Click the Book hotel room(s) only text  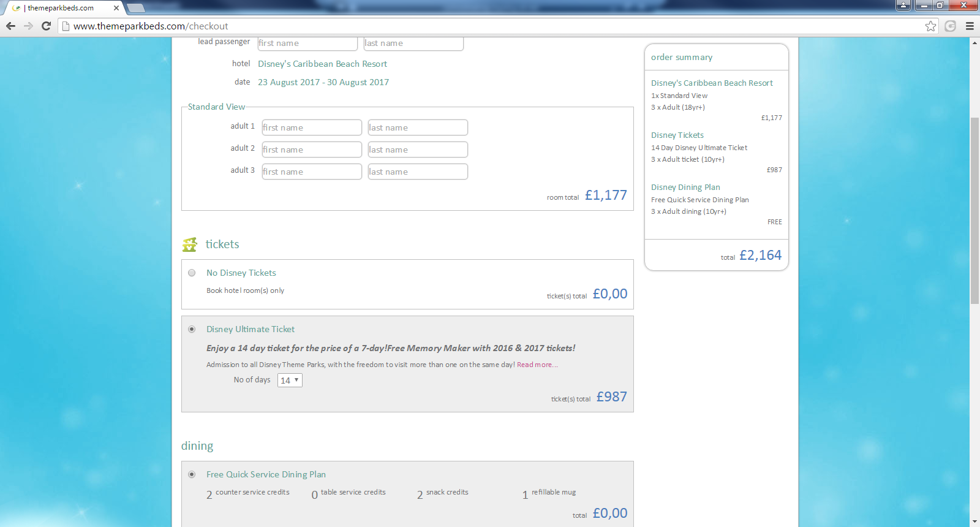245,290
